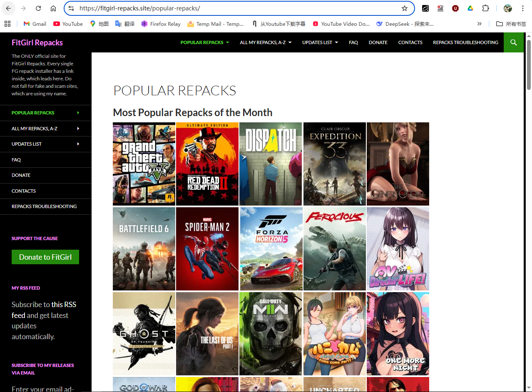Open FAQ in the top navigation
This screenshot has width=532, height=392.
(x=353, y=42)
